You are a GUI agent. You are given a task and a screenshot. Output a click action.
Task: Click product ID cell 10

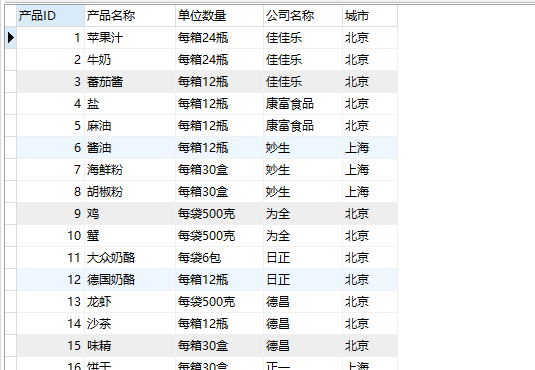click(x=50, y=236)
